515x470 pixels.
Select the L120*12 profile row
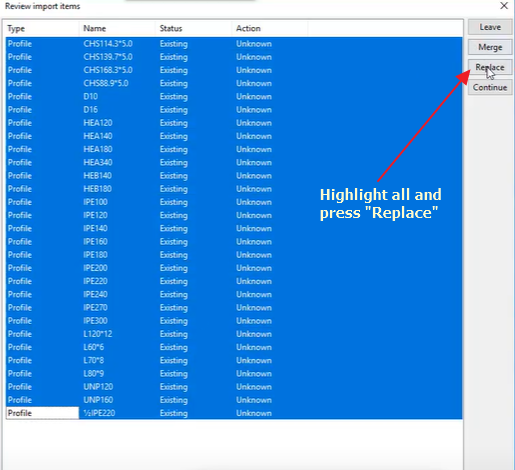(x=234, y=334)
